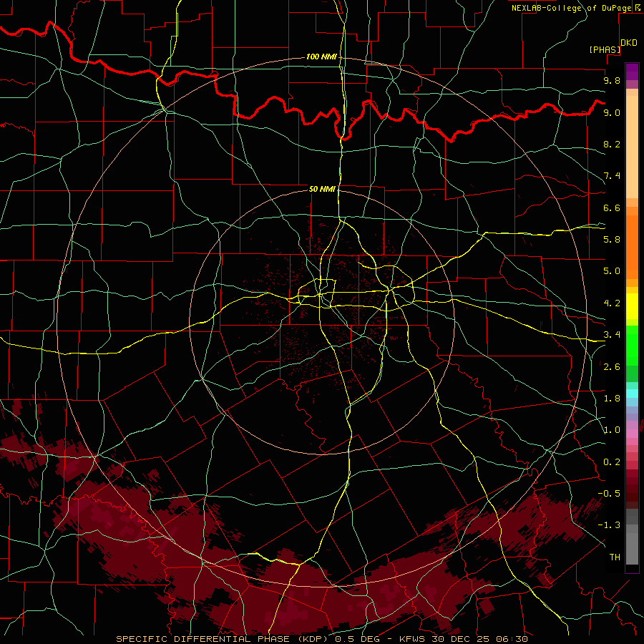The image size is (644, 644).
Task: Click the TH threshold label
Action: pyautogui.click(x=615, y=557)
